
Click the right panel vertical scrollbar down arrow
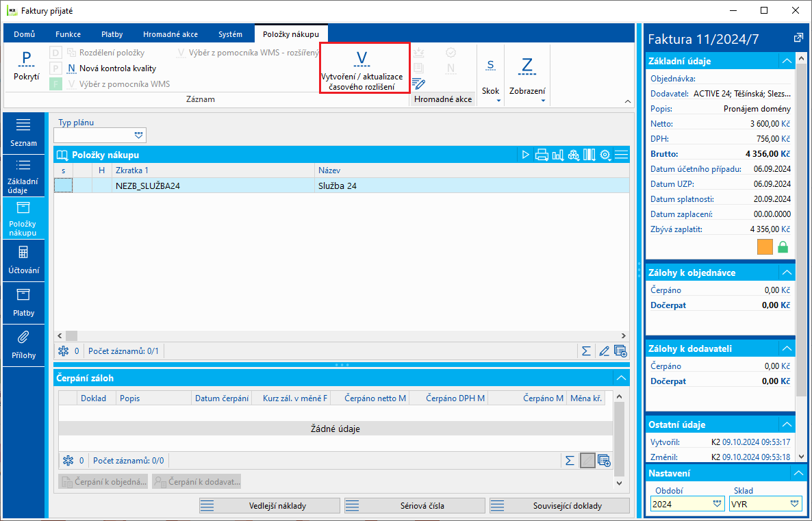802,457
